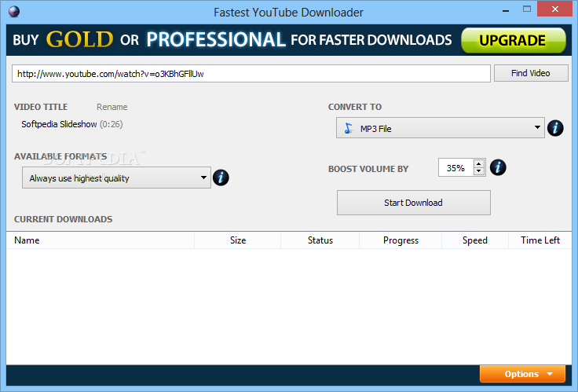The width and height of the screenshot is (578, 392).
Task: Open the Convert To MP3 File dropdown
Action: (x=440, y=128)
